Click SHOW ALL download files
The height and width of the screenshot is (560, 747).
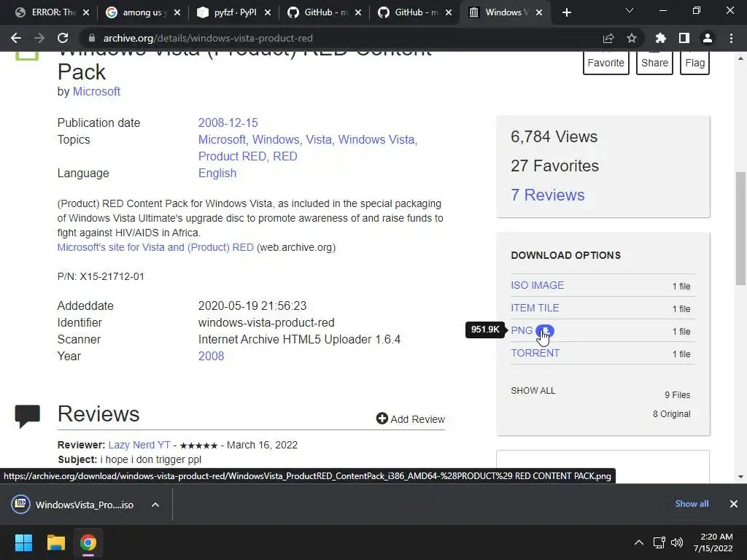[x=533, y=391]
